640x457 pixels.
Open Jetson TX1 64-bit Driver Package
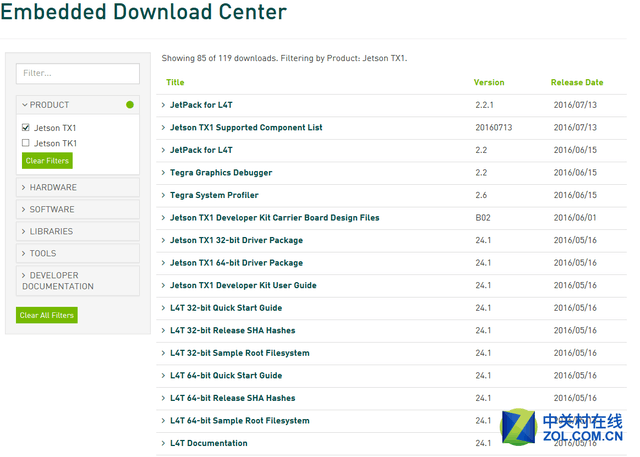point(236,263)
